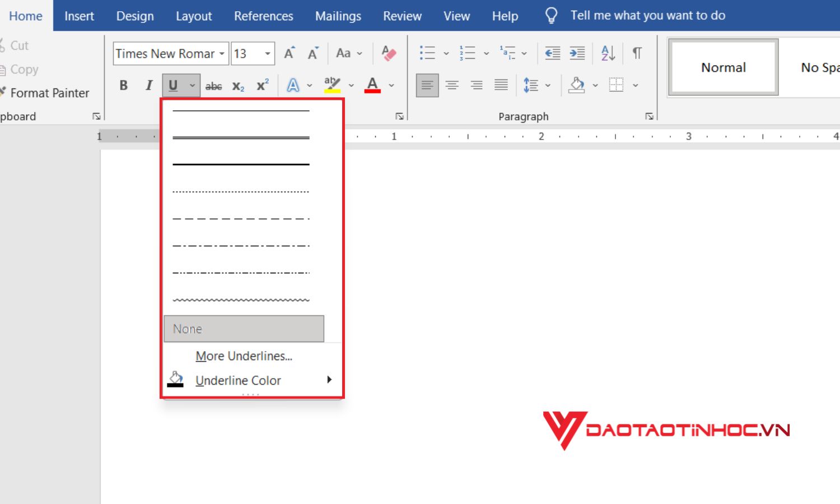840x504 pixels.
Task: Enable center text alignment
Action: tap(451, 85)
